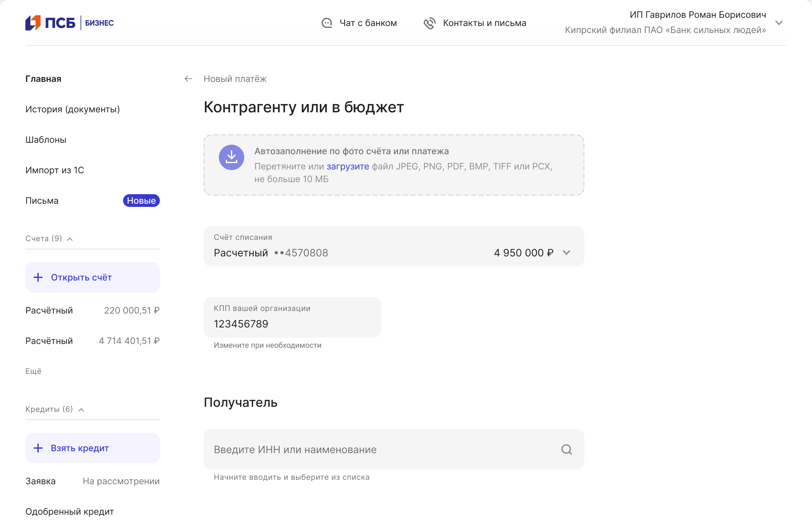Open Импорт из 1С section
This screenshot has width=812, height=528.
click(x=55, y=170)
